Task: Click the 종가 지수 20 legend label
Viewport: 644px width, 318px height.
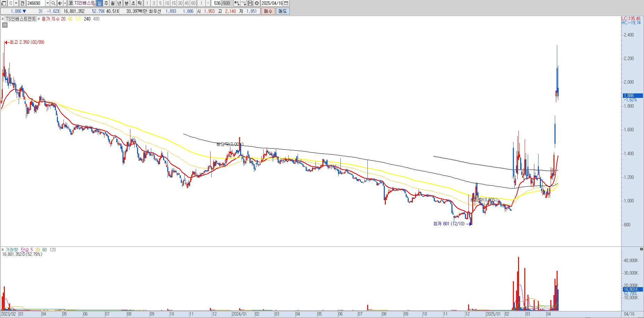Action: click(x=53, y=19)
